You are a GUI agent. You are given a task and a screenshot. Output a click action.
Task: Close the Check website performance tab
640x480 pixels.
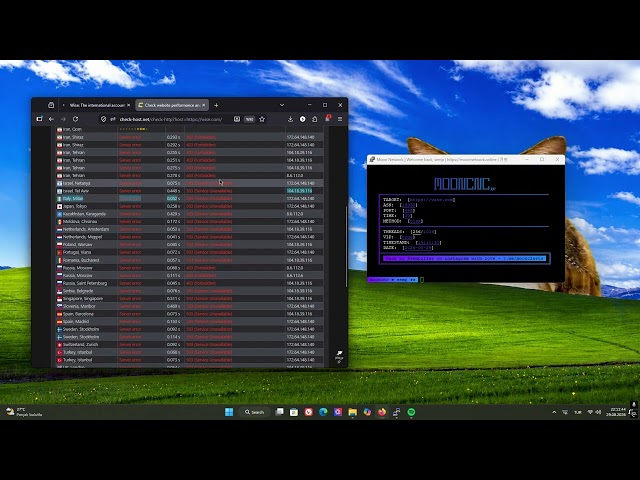click(x=204, y=105)
